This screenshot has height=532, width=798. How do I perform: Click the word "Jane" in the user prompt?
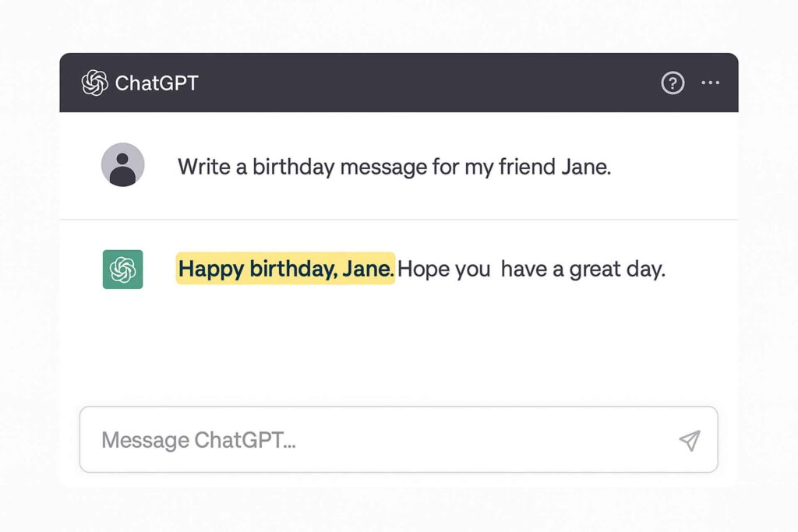click(584, 167)
